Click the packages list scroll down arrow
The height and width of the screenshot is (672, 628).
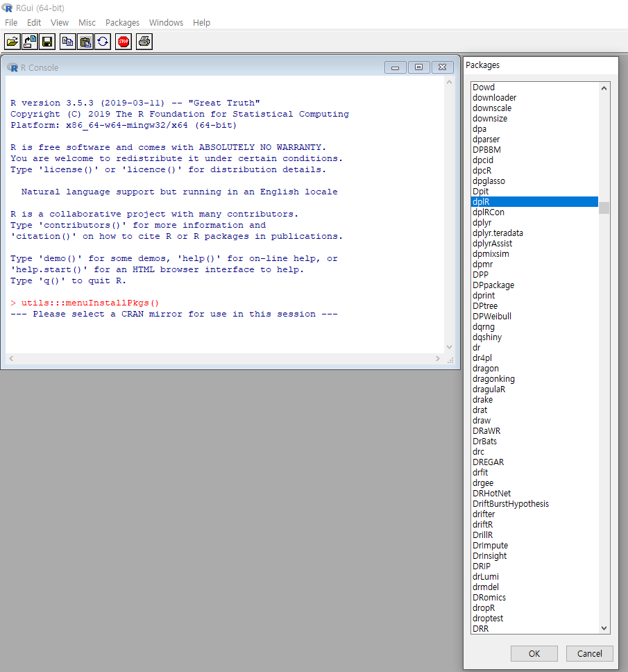pos(604,628)
